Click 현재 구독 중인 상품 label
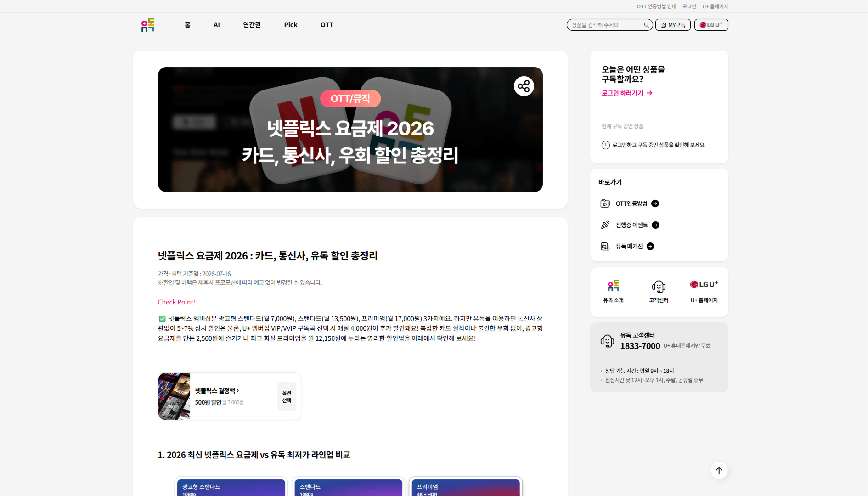This screenshot has height=496, width=868. [x=622, y=126]
